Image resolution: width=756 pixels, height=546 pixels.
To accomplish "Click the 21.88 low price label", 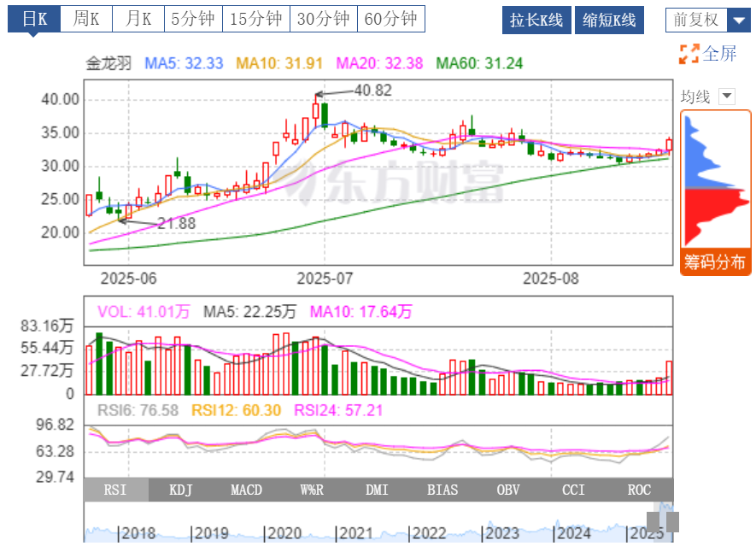I will point(177,223).
